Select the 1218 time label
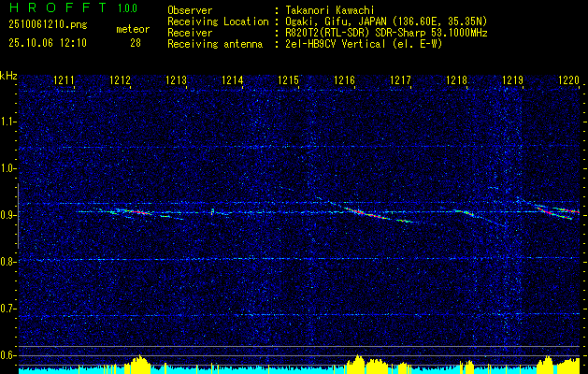This screenshot has width=588, height=374. click(x=456, y=79)
